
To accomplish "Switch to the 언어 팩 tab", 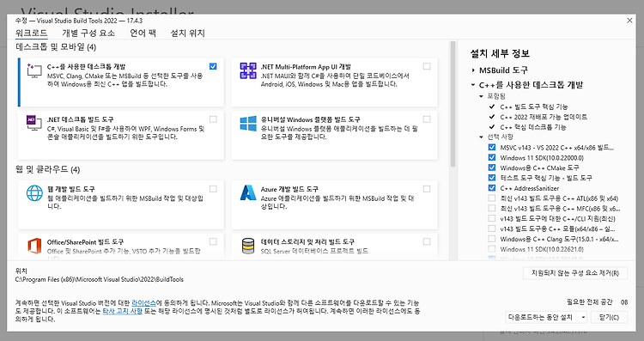I will click(143, 33).
